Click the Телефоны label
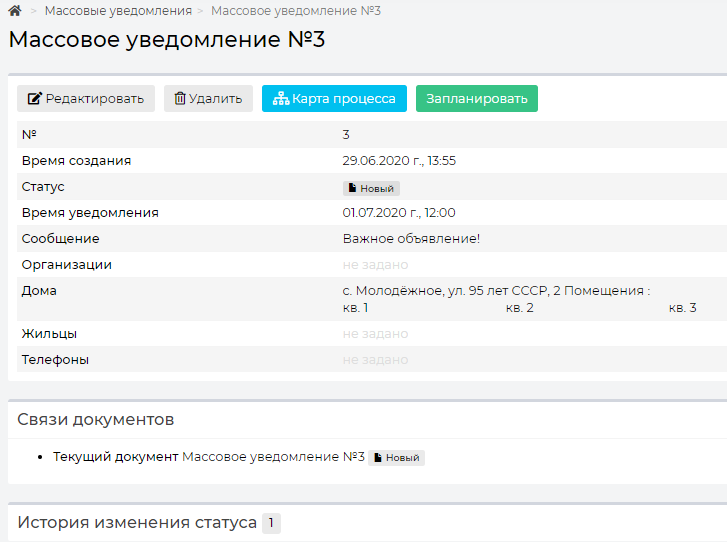727x542 pixels. pyautogui.click(x=55, y=360)
